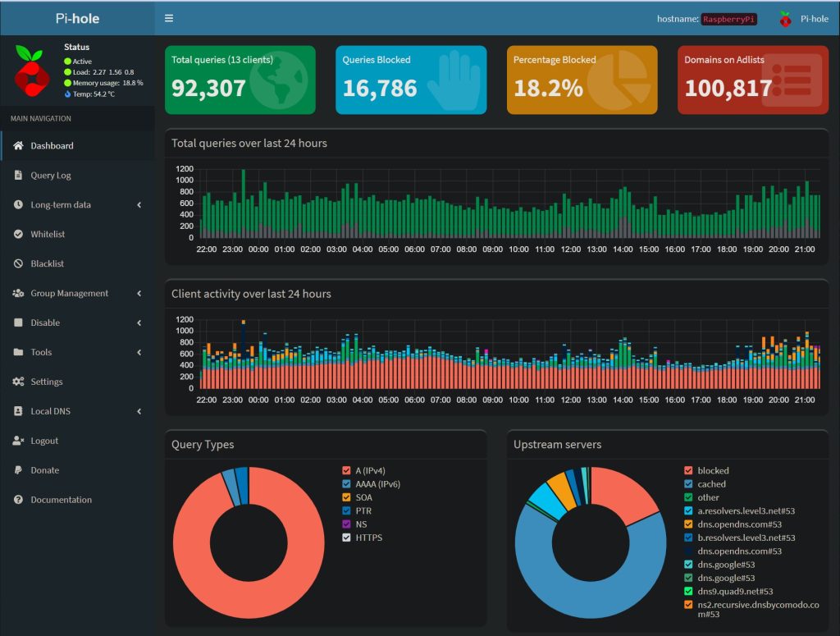The image size is (840, 636).
Task: Expand the Local DNS submenu arrow
Action: pyautogui.click(x=139, y=412)
